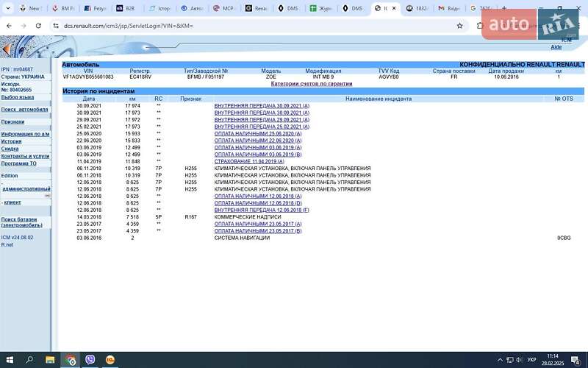Viewport: 588px width, 368px height.
Task: Open ВНУТРЕННЯЯ ПЕРЕДАЧА 12.06.2018 (F)
Action: 262,210
